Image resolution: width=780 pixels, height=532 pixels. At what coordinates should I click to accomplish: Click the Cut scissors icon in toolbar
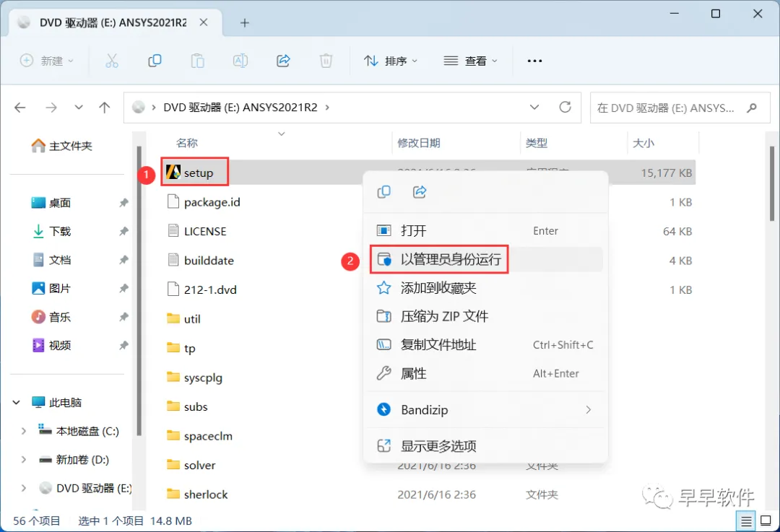112,61
